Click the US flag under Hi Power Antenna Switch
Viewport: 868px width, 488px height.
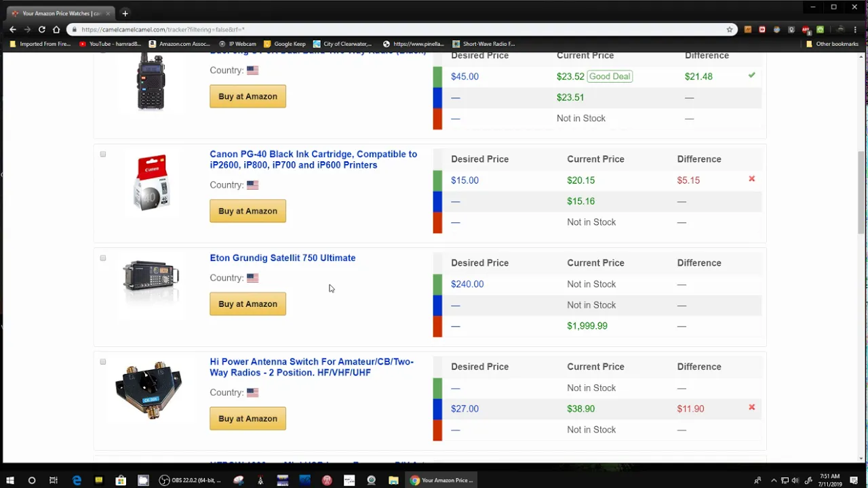(252, 392)
